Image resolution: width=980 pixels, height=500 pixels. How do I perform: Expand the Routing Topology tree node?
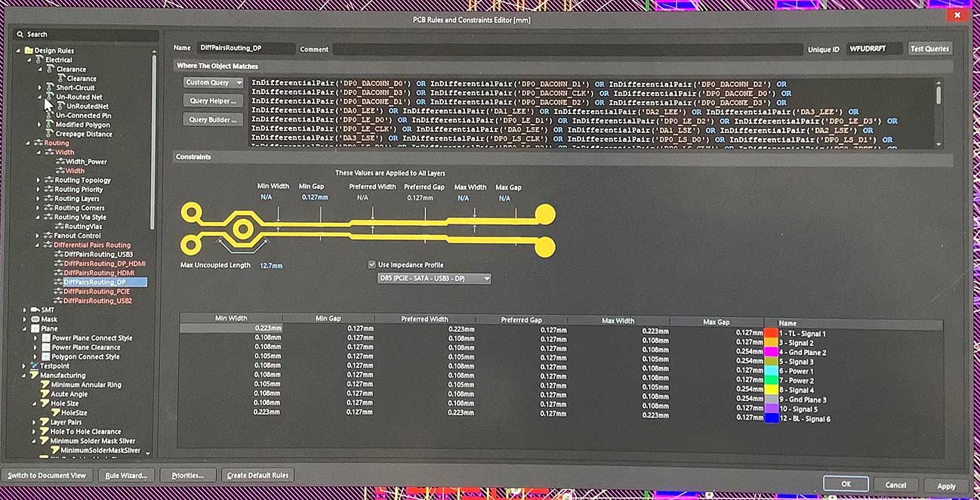pos(39,181)
